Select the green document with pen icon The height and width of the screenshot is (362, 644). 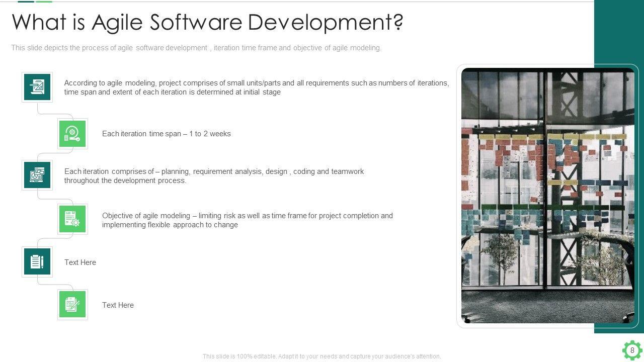(72, 305)
